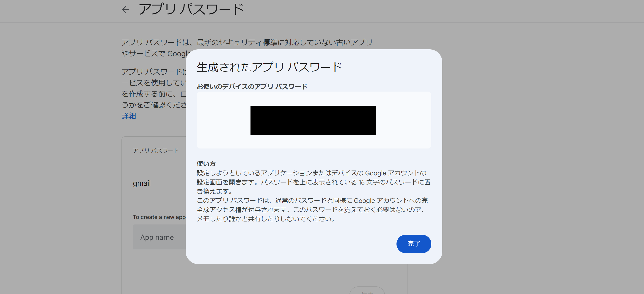
Task: Click the やサービスで Google background text
Action: [x=156, y=53]
